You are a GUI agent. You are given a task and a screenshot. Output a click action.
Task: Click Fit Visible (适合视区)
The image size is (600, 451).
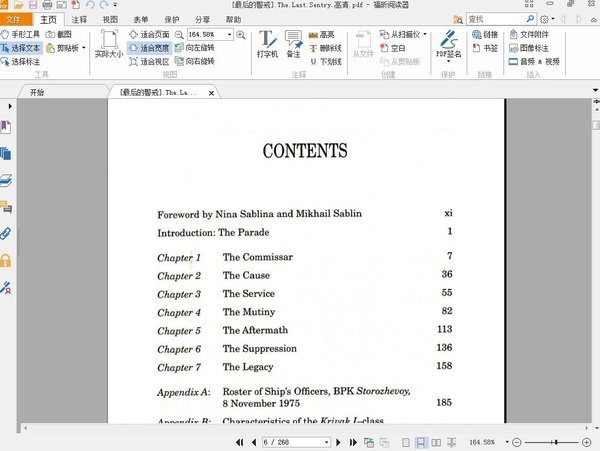(x=149, y=62)
